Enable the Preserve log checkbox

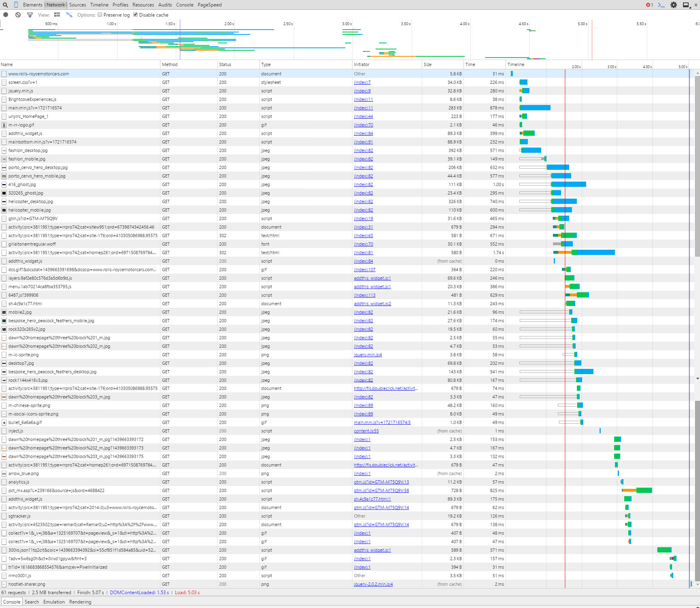click(100, 15)
